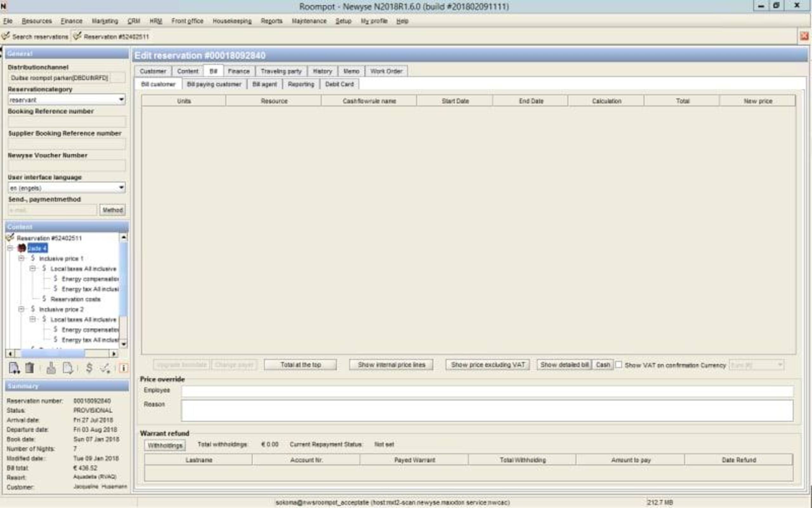
Task: Click the Total at the top button
Action: (x=301, y=365)
